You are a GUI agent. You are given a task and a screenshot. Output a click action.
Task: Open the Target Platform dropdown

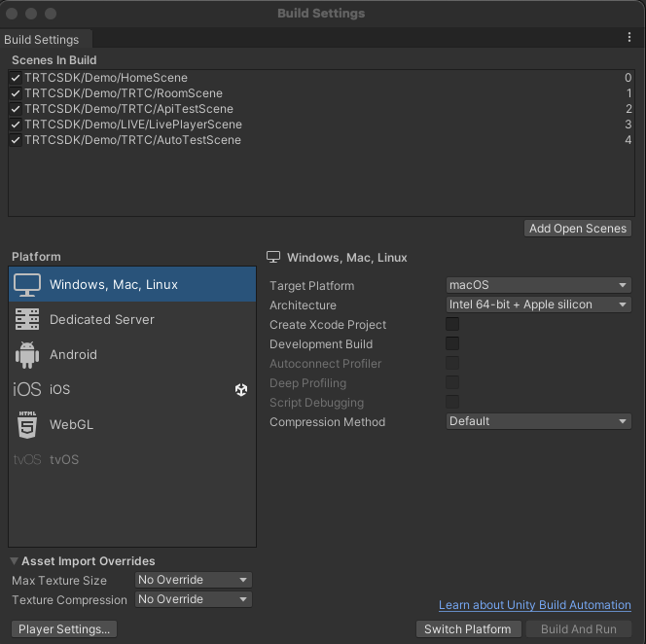[538, 285]
